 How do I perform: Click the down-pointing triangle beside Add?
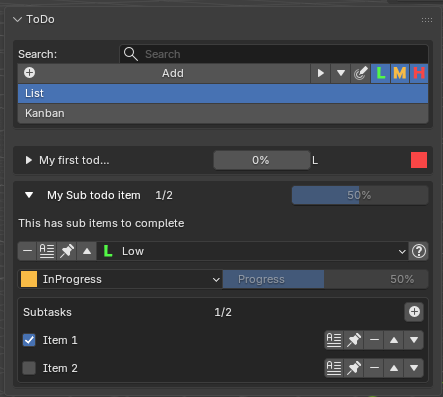pyautogui.click(x=341, y=73)
